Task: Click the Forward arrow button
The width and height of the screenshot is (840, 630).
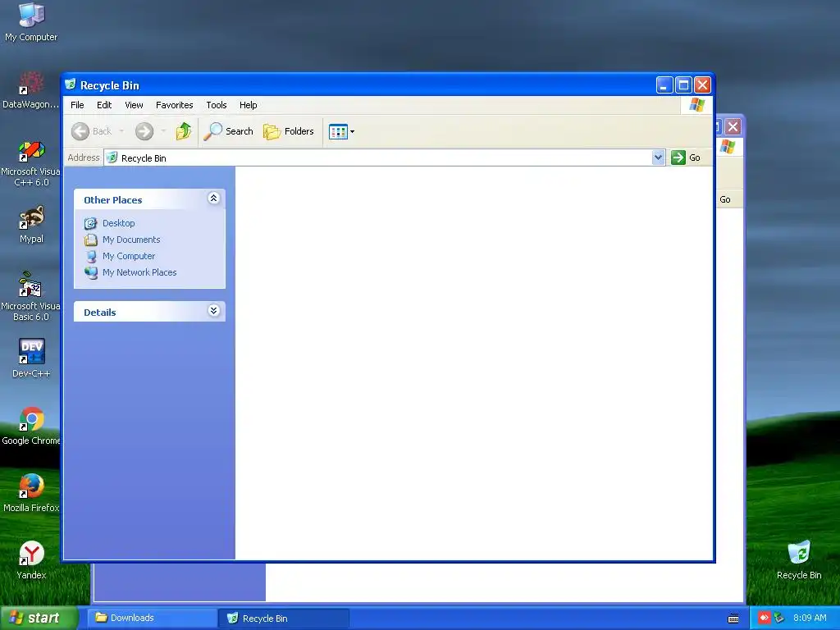Action: point(144,131)
